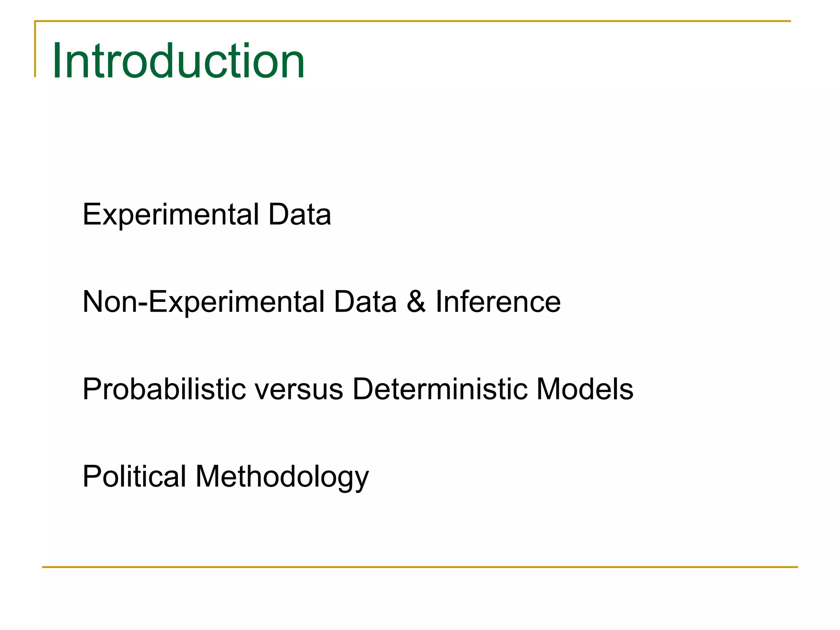
Task: Click the word "Inference"
Action: tap(498, 302)
